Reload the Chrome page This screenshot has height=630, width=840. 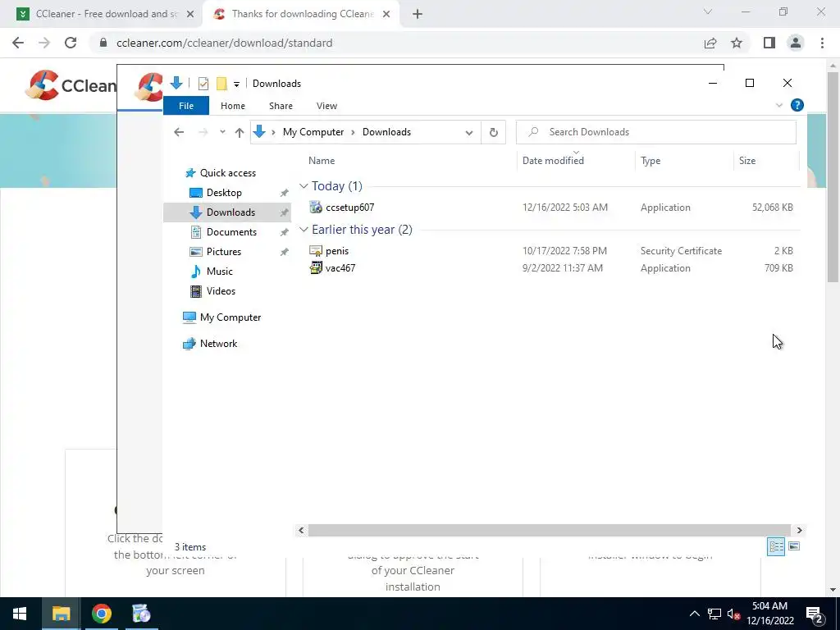point(71,43)
